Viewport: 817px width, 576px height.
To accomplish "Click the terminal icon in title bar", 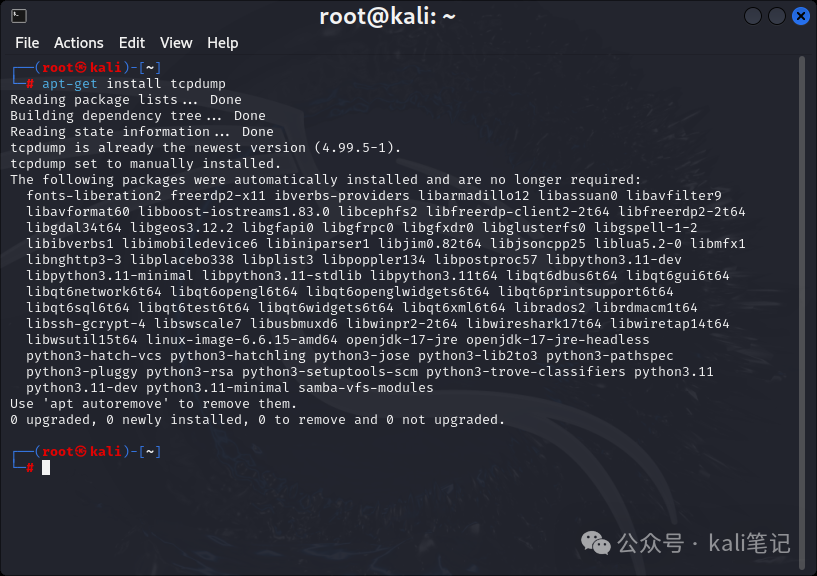I will coord(19,16).
